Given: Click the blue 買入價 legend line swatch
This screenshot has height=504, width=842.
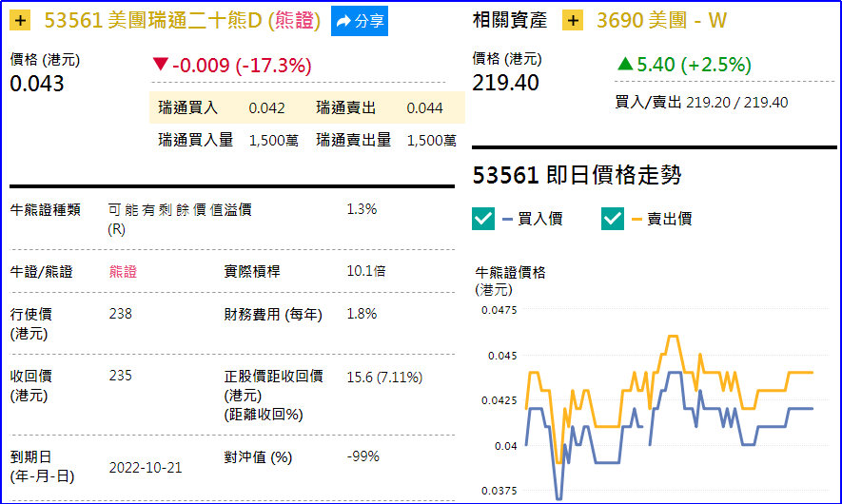Looking at the screenshot, I should coord(507,220).
